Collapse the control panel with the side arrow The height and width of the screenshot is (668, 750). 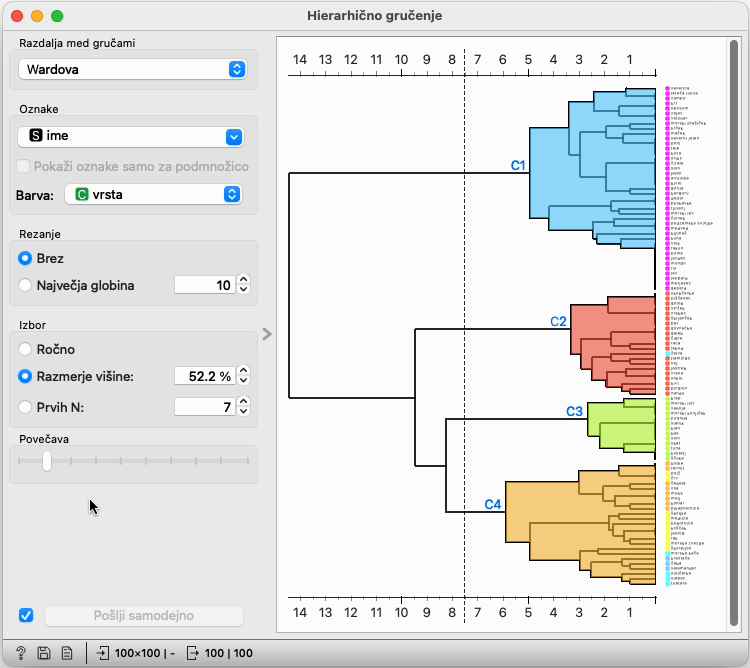[267, 334]
